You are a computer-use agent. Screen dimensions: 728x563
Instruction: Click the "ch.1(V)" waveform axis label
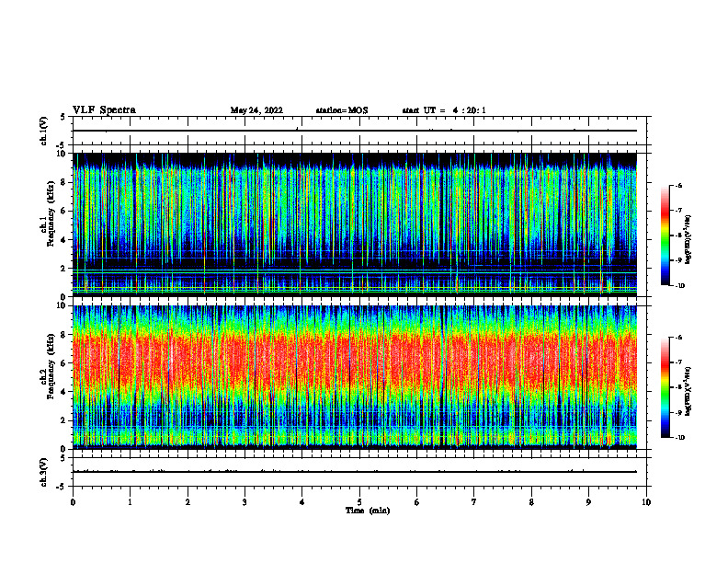44,131
